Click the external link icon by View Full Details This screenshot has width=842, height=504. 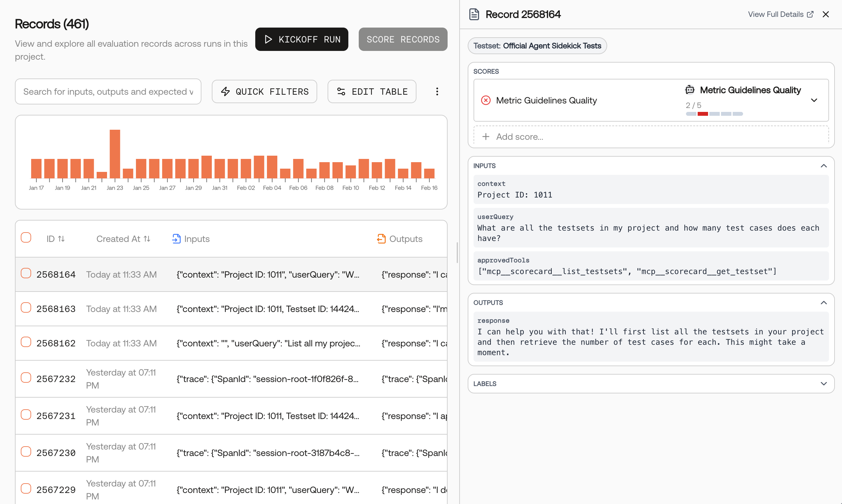click(810, 14)
